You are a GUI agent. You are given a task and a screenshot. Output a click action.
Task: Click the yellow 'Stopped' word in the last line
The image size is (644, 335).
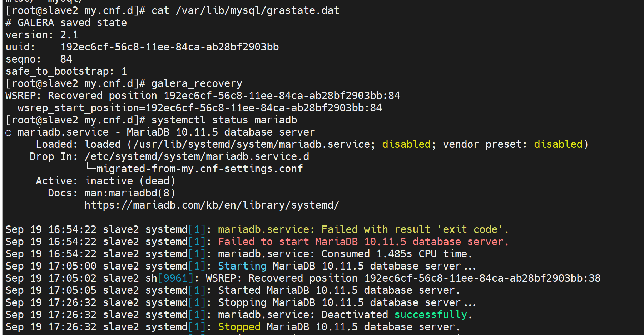pyautogui.click(x=239, y=327)
